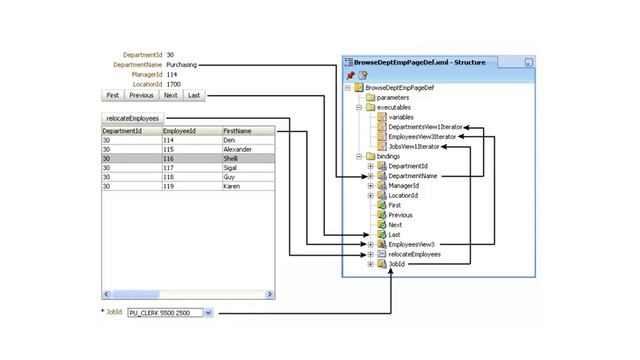This screenshot has width=640, height=360.
Task: Click the structure icon in the panel title
Action: tap(349, 62)
